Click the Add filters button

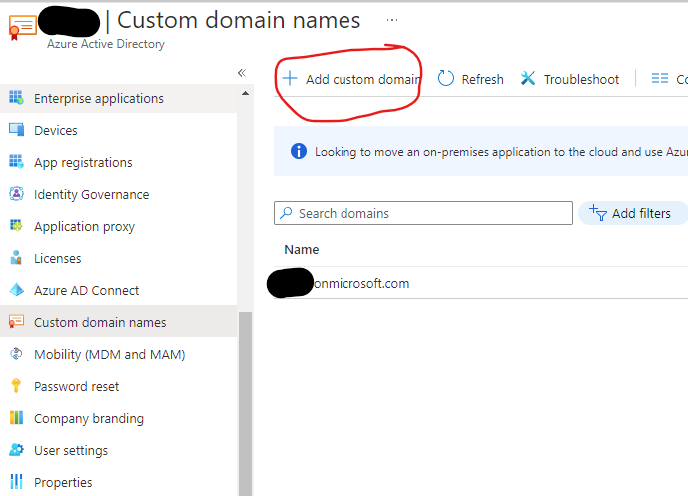pyautogui.click(x=632, y=213)
